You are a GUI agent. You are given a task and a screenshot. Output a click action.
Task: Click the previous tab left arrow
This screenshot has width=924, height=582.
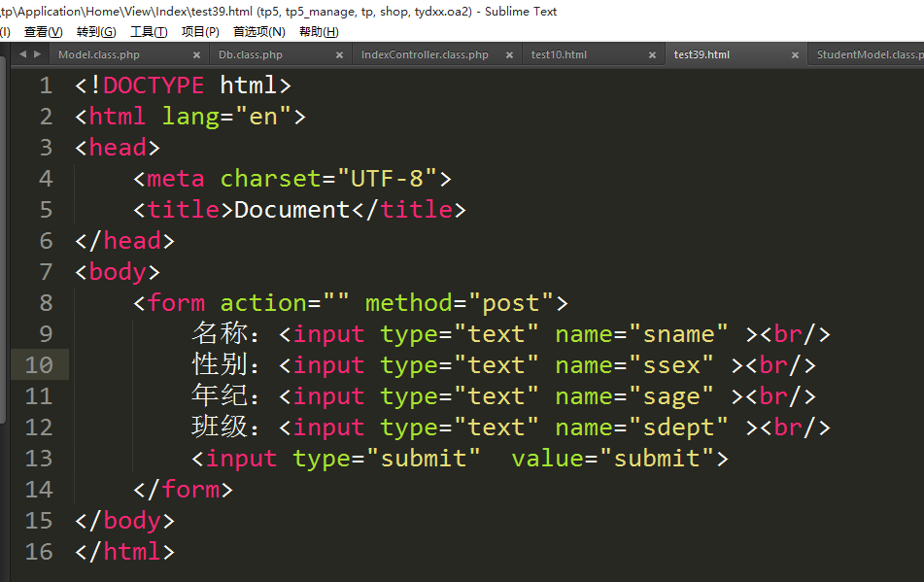click(22, 54)
